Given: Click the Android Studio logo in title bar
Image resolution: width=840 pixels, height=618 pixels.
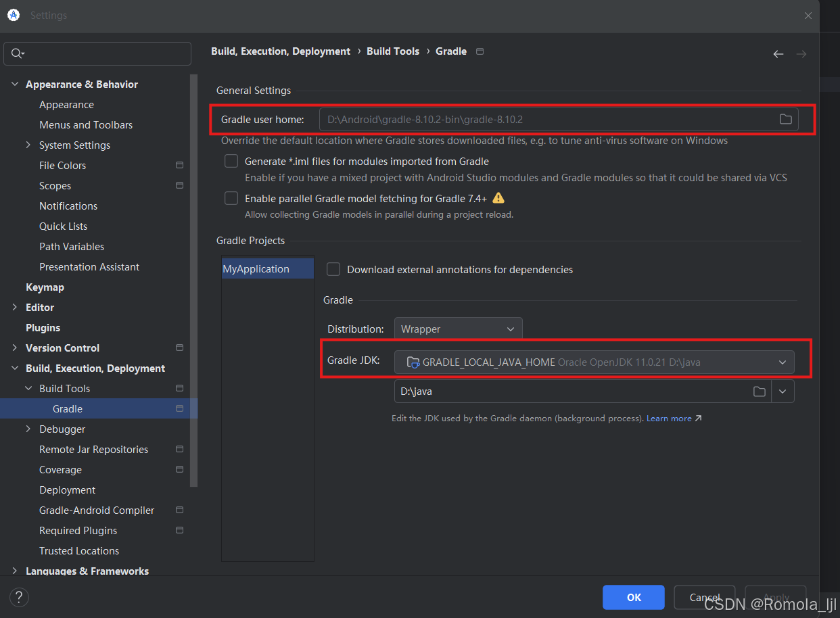Looking at the screenshot, I should click(x=13, y=15).
